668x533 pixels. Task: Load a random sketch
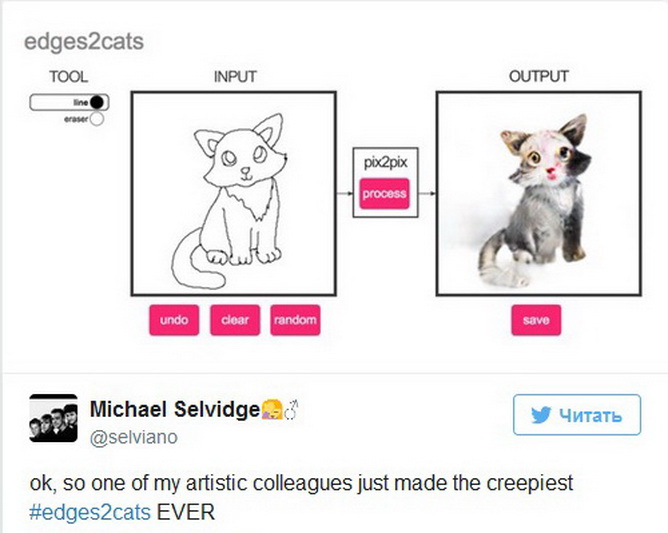[x=295, y=320]
